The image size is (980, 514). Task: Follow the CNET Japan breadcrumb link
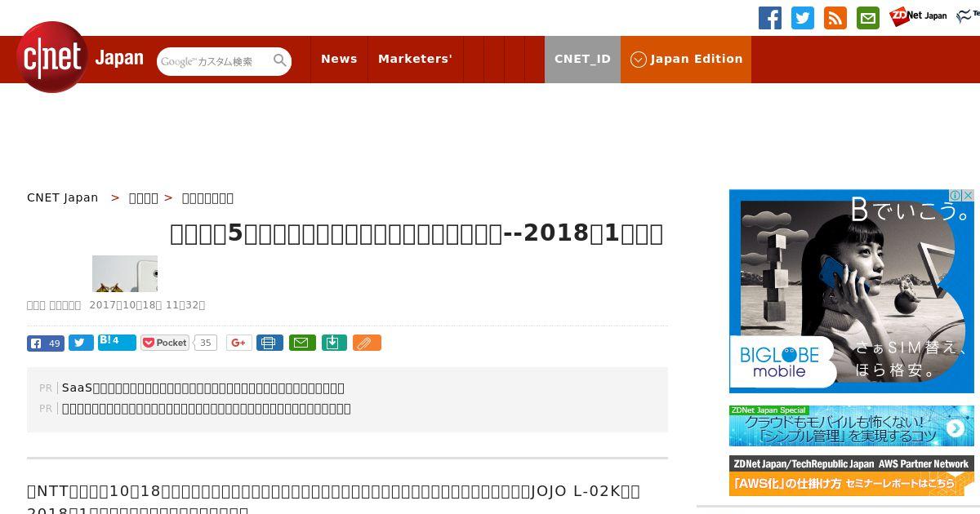click(x=62, y=197)
